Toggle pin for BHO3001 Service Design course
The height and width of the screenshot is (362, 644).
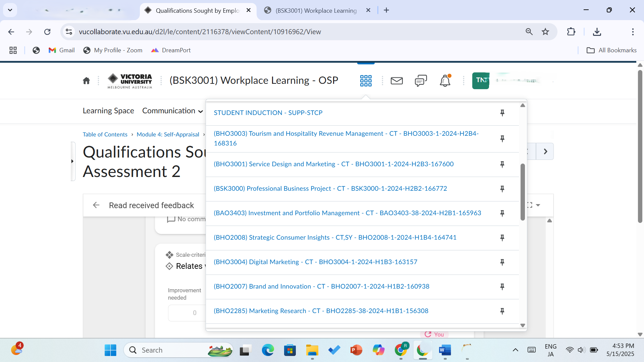(x=502, y=165)
